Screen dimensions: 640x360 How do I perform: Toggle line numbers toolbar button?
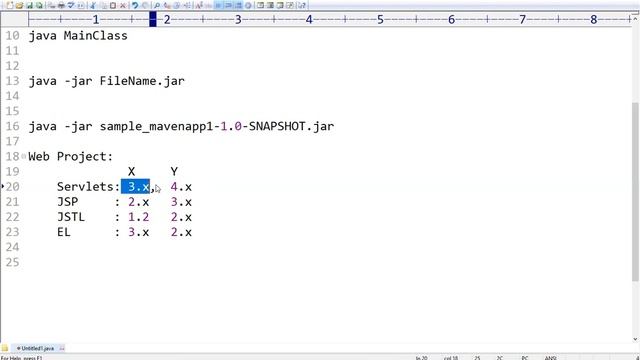(229, 5)
